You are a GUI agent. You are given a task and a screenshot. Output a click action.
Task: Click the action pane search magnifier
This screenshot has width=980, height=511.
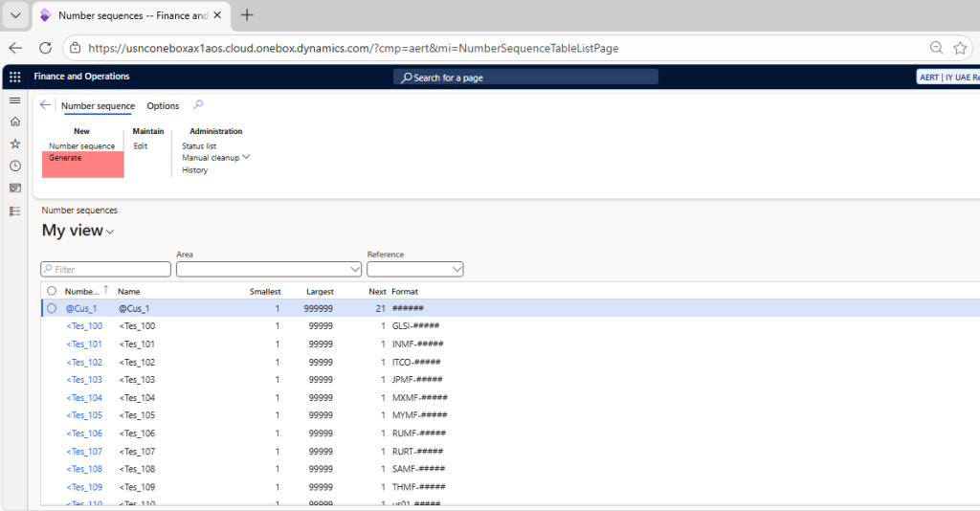(198, 105)
